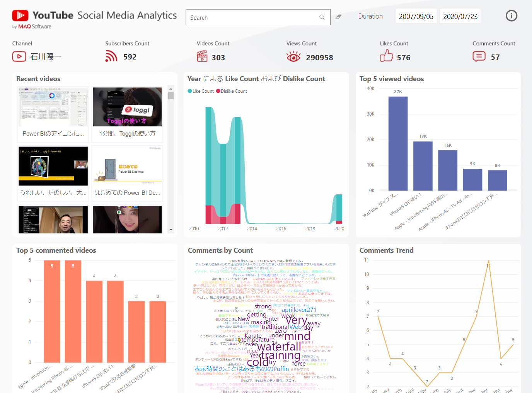532x393 pixels.
Task: Select the end date 2020/07/23
Action: click(x=460, y=16)
